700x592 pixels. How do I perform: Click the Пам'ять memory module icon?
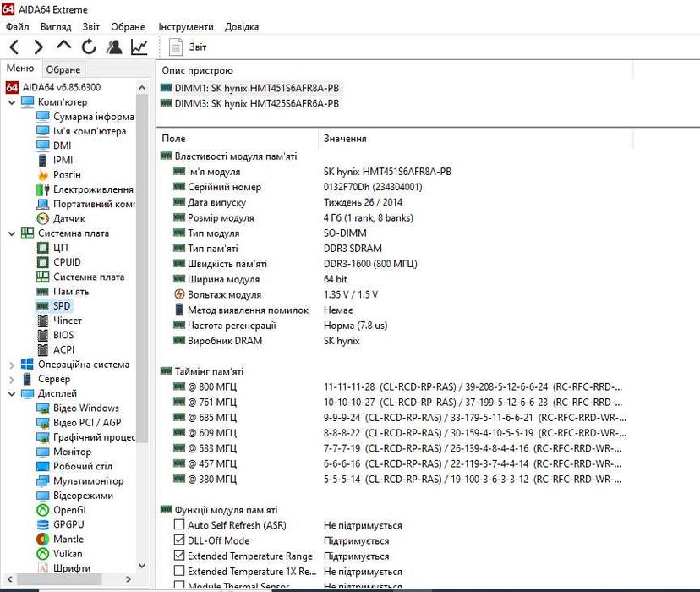pos(43,292)
